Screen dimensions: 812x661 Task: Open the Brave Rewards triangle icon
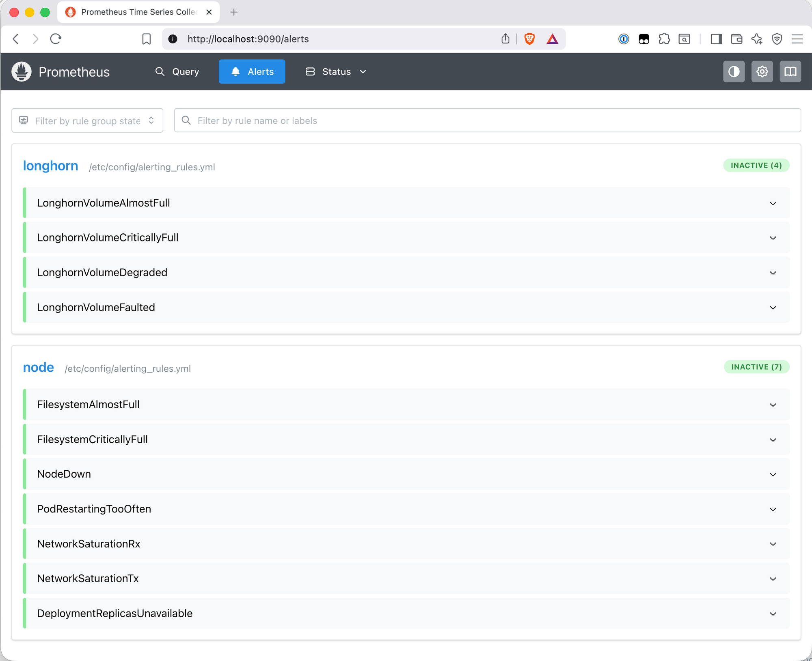(x=552, y=39)
